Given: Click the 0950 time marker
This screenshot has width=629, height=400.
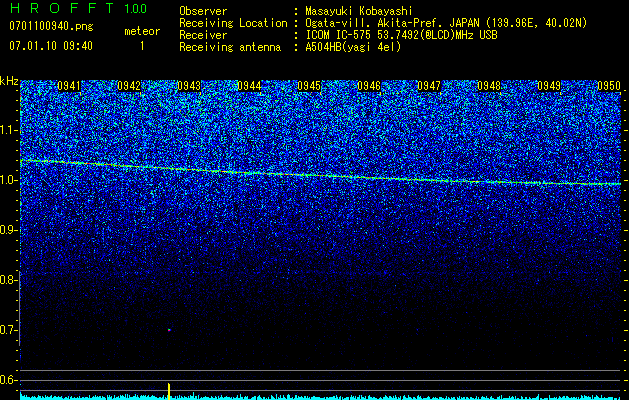Looking at the screenshot, I should 609,86.
